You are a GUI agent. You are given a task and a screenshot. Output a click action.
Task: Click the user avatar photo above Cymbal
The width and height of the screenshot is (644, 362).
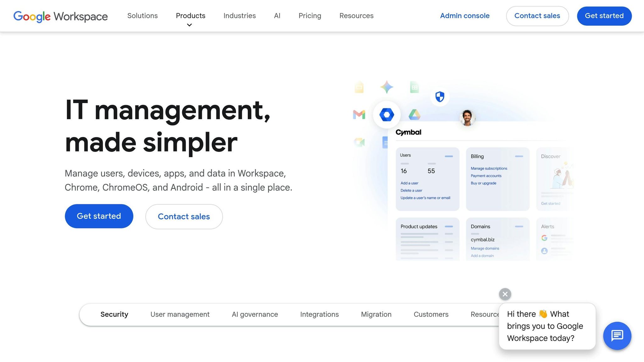[x=468, y=118]
